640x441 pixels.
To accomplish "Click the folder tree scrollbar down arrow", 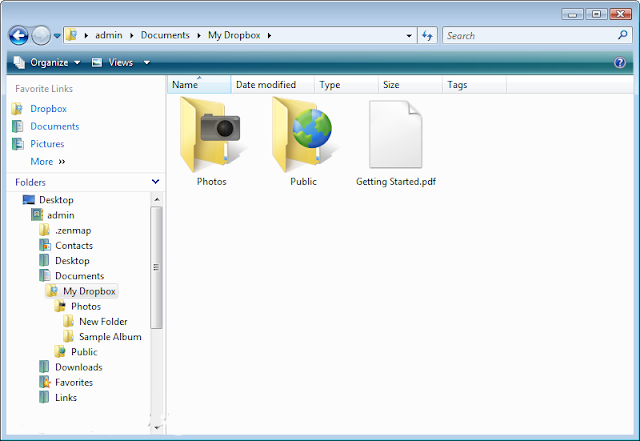I will [x=157, y=428].
